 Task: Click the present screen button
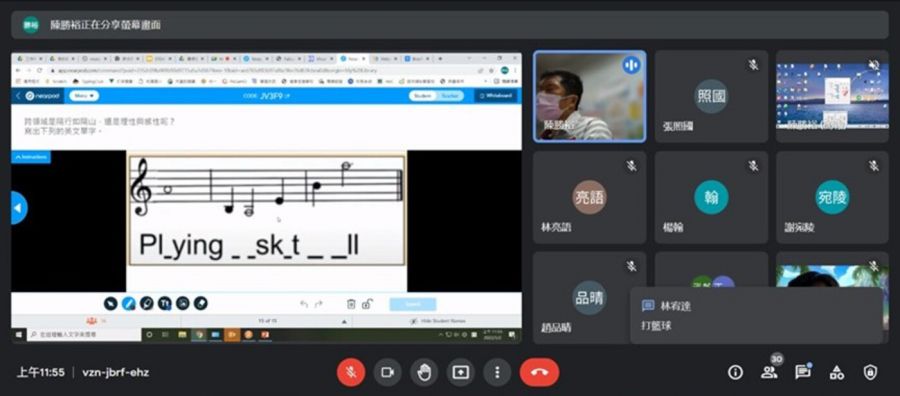tap(460, 372)
